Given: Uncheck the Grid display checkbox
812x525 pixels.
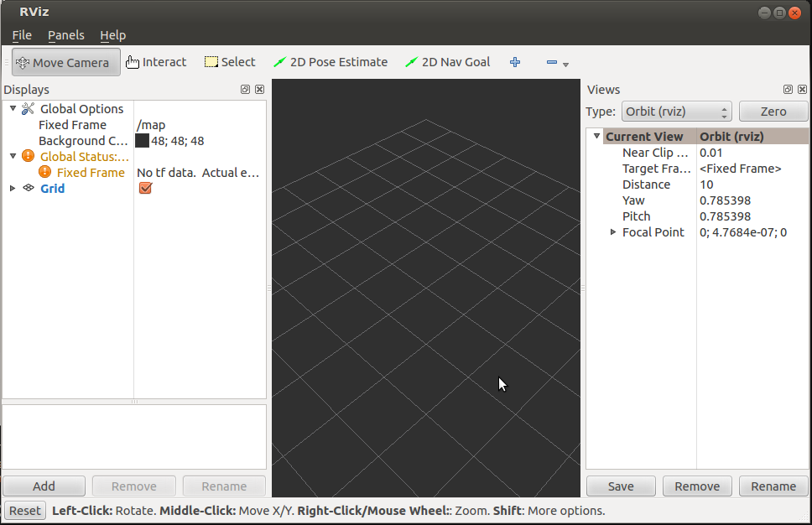Looking at the screenshot, I should [x=145, y=189].
